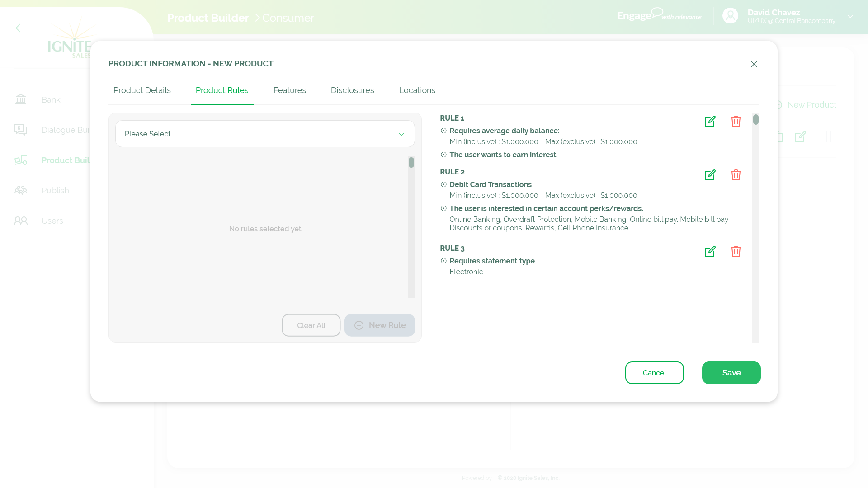Click the Bank icon in the sidebar

tap(21, 99)
